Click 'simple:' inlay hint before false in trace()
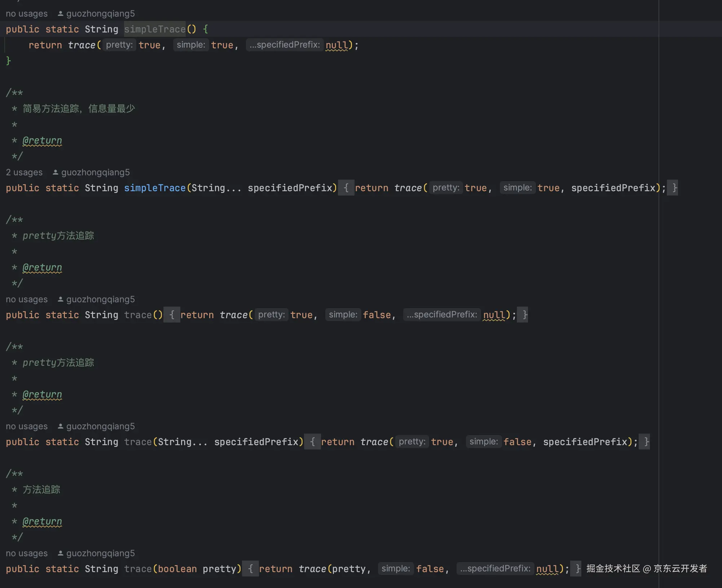This screenshot has width=722, height=588. [343, 315]
